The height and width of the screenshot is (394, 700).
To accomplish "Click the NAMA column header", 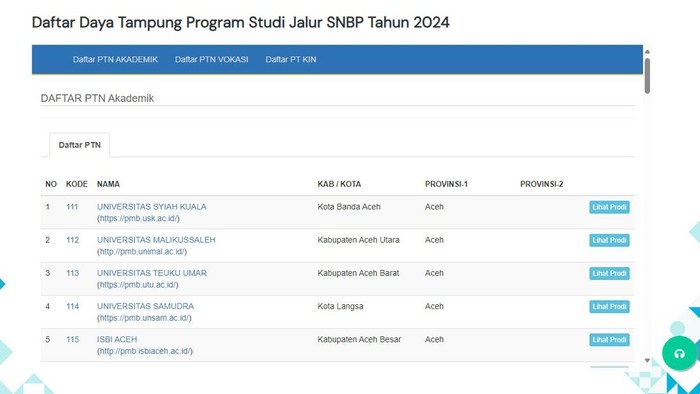I will point(108,184).
